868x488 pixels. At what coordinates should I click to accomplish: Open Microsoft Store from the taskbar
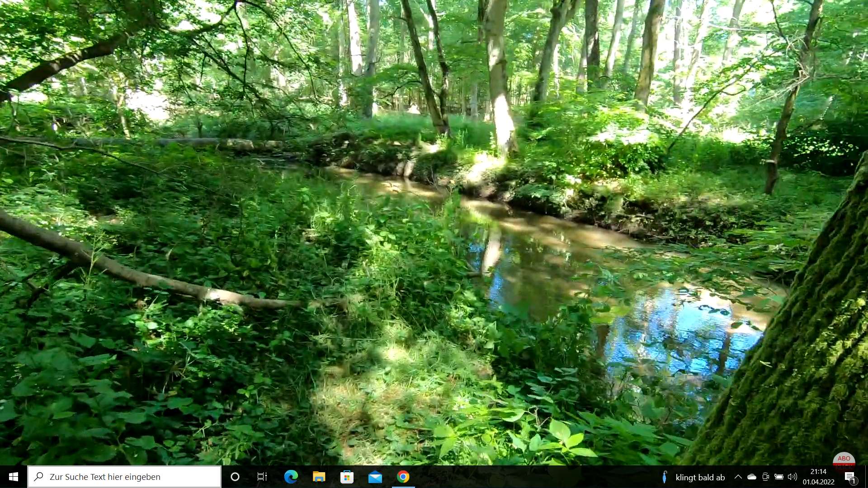pos(347,477)
